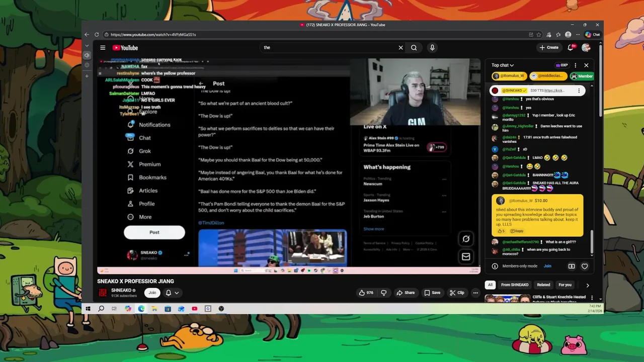Viewport: 644px width, 362px height.
Task: Select the @middleclas... super chat chip
Action: (x=548, y=76)
